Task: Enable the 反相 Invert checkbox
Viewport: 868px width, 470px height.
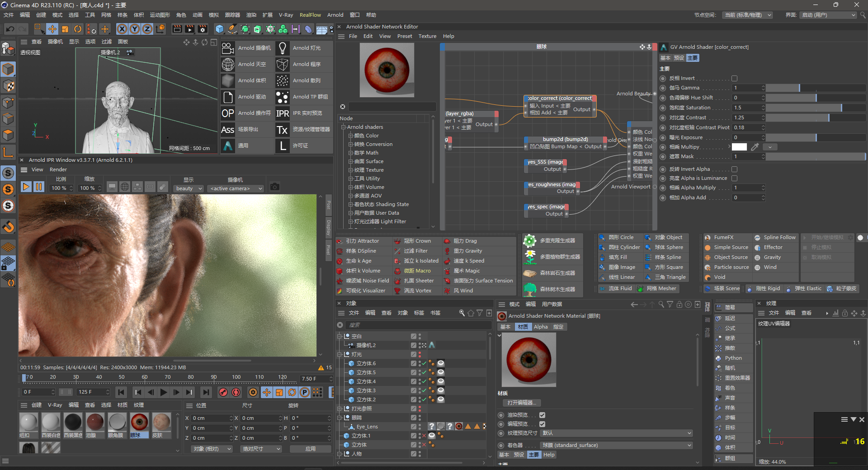Action: tap(735, 78)
